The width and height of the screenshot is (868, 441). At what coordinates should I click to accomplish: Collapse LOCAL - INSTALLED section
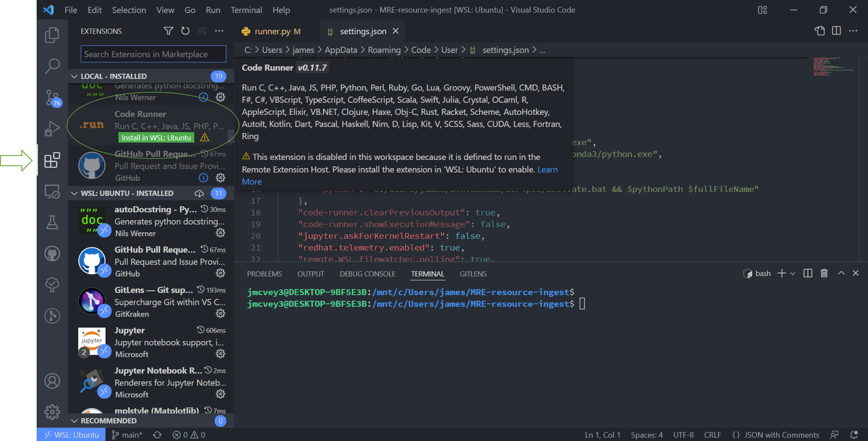click(74, 77)
